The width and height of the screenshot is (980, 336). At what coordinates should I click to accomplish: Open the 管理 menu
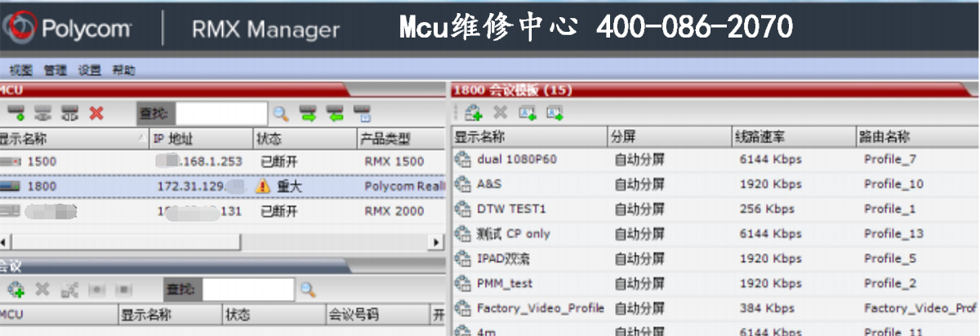coord(56,71)
